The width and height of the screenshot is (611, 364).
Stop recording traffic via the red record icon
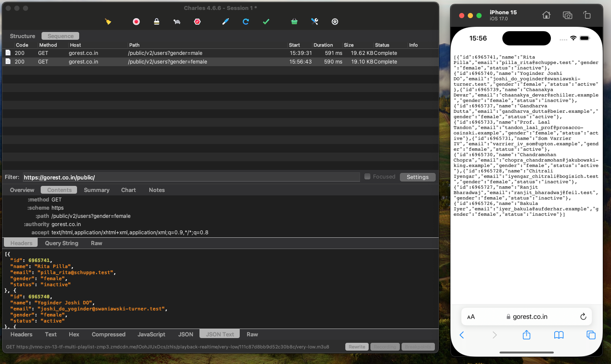136,21
